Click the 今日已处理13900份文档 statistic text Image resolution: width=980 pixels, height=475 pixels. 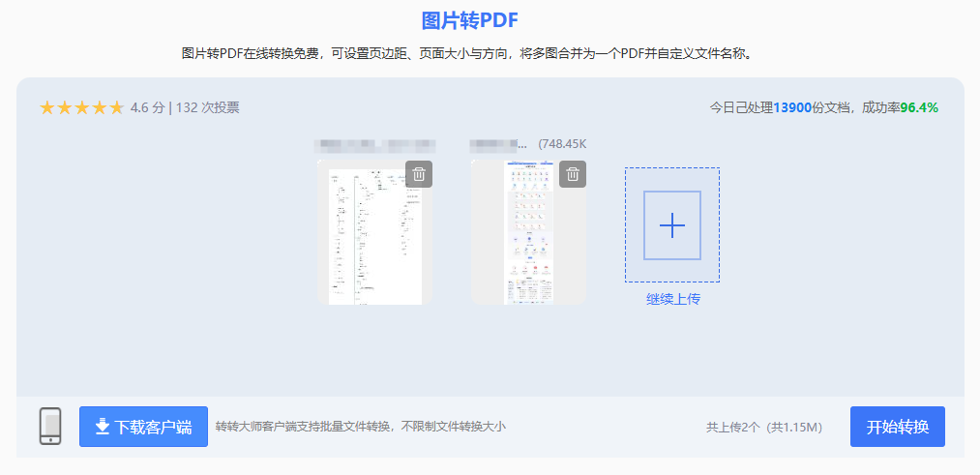pos(780,107)
